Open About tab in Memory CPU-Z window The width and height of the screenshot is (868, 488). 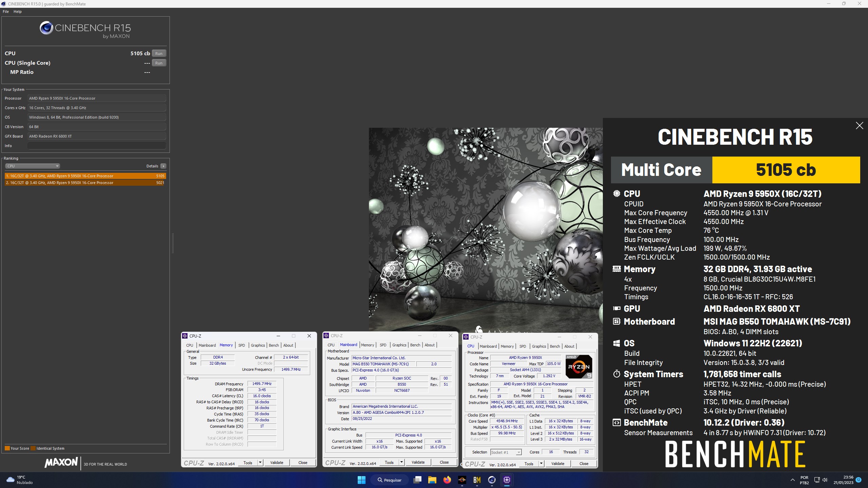(288, 345)
